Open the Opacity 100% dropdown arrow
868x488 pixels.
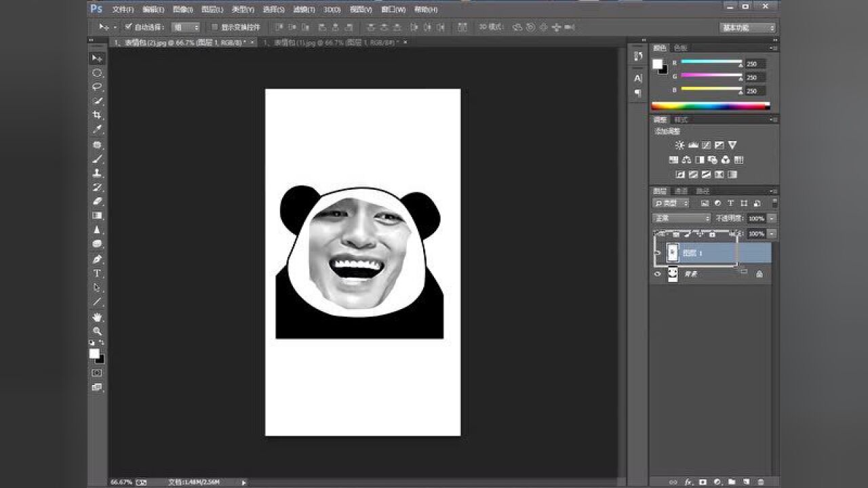pos(772,218)
